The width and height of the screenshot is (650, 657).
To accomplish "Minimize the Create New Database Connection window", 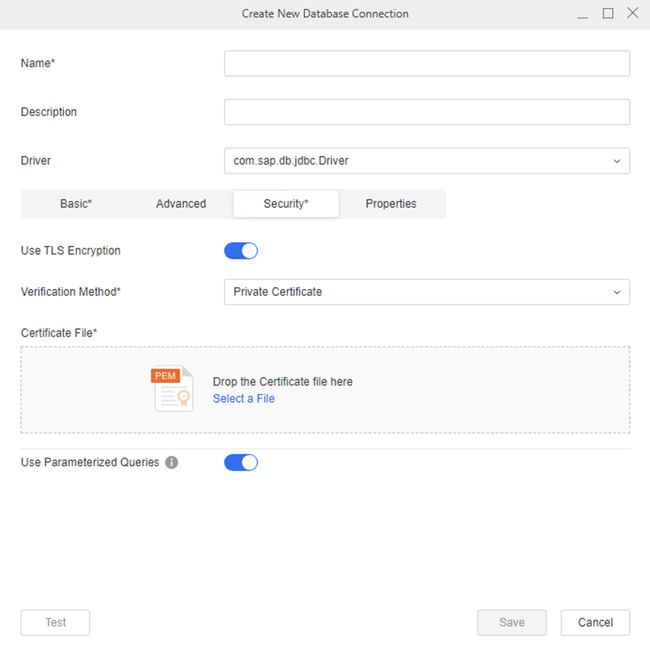I will [x=582, y=14].
